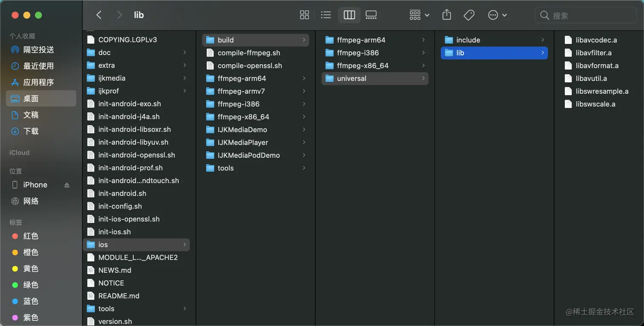Select compile-openssl.sh file
The image size is (644, 326).
click(x=256, y=66)
